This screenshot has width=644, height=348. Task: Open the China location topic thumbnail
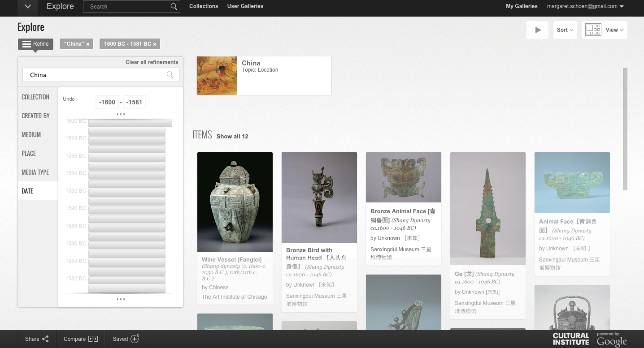pos(217,76)
